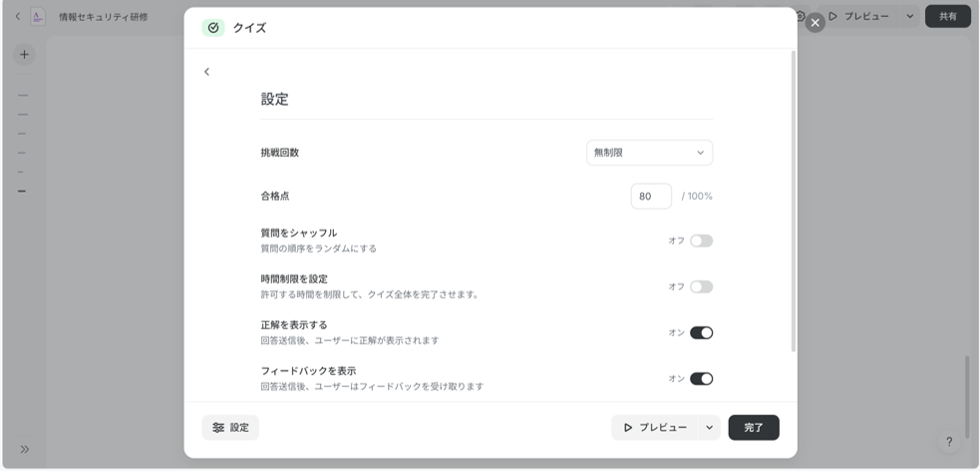Click the 情報セキュリティ研修 course title
This screenshot has width=980, height=471.
click(103, 17)
